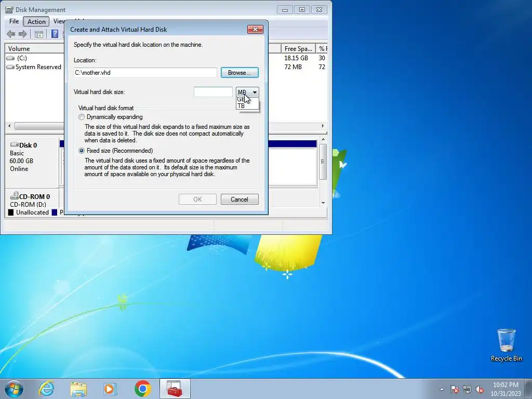Click the show/hide console tree toolbar icon

pos(38,34)
